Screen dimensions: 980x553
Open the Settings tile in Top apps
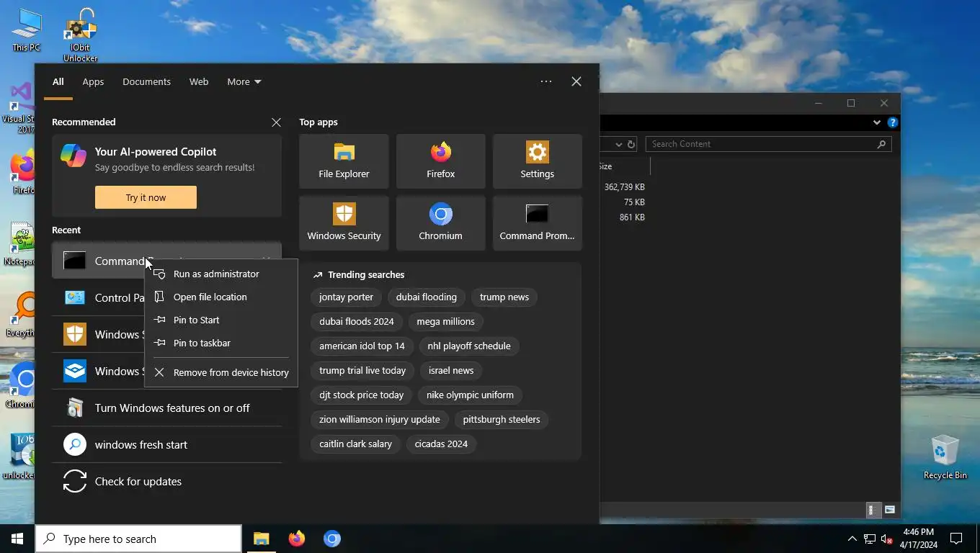click(x=537, y=161)
